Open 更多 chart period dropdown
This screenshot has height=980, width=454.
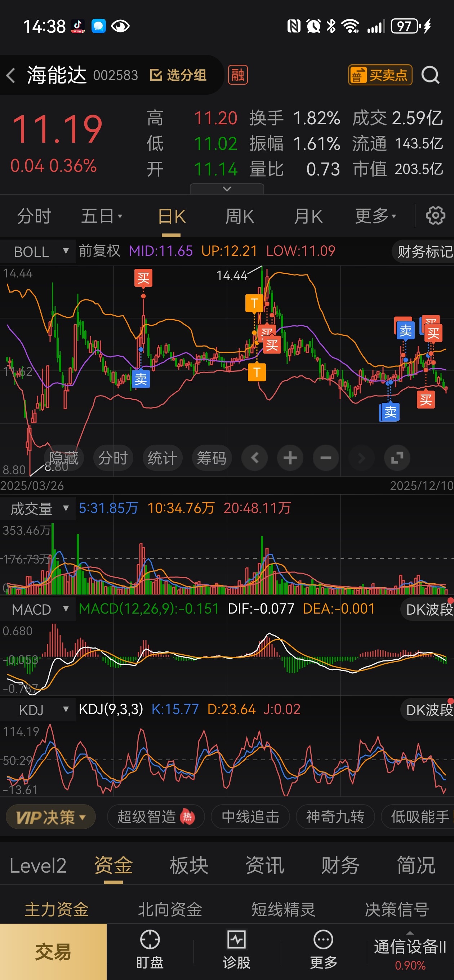[375, 216]
